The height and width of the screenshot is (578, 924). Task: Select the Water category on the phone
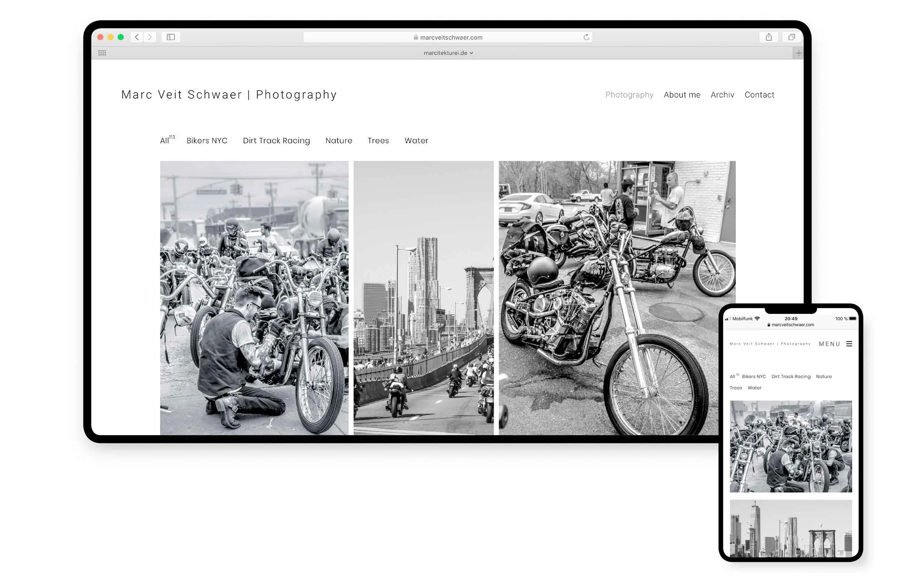(x=754, y=388)
